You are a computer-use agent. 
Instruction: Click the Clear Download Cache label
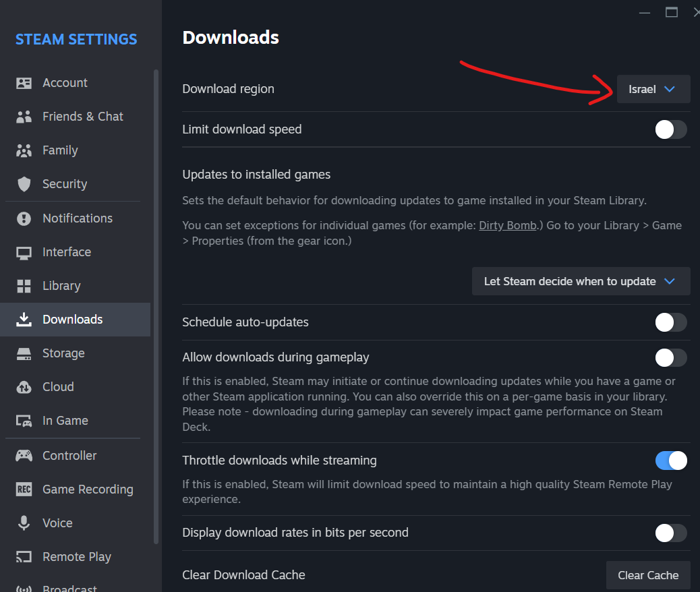(x=243, y=575)
